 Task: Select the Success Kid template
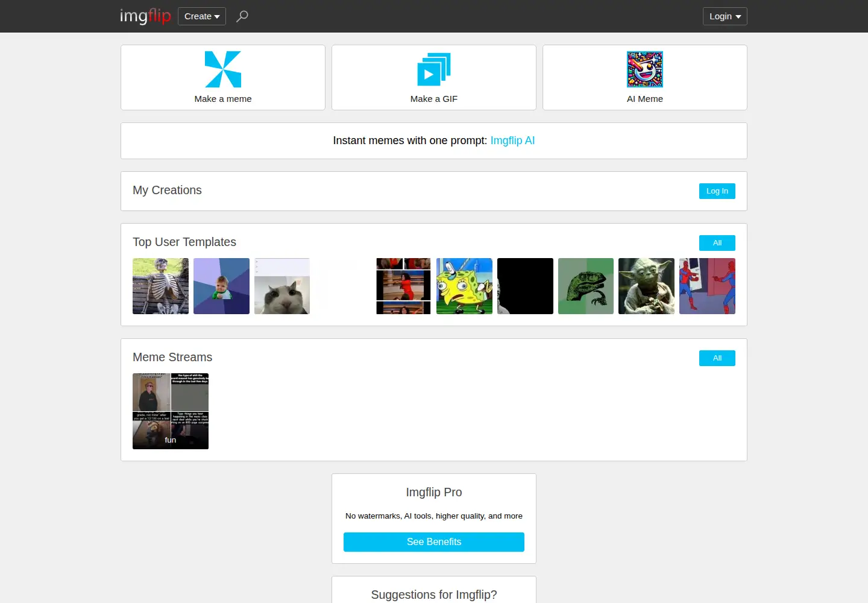point(221,286)
